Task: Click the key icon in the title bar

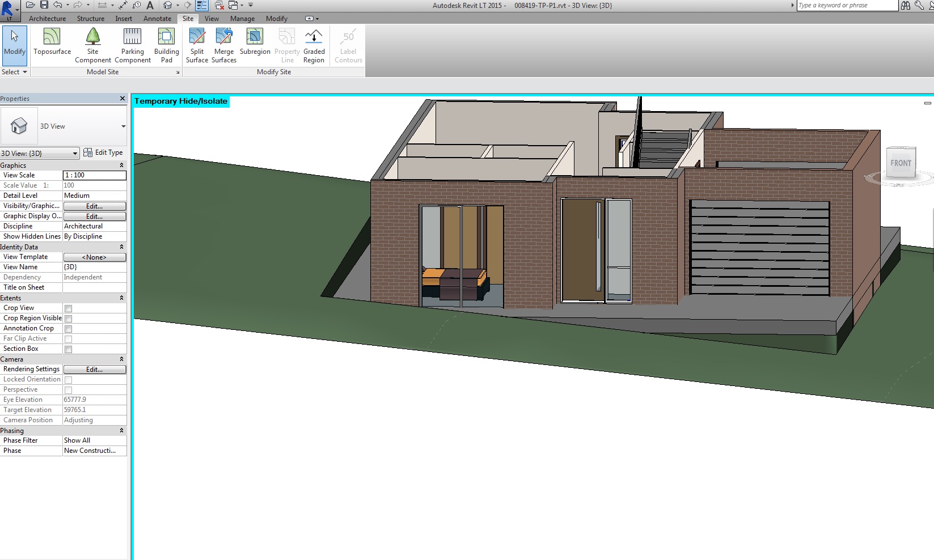Action: click(x=919, y=5)
